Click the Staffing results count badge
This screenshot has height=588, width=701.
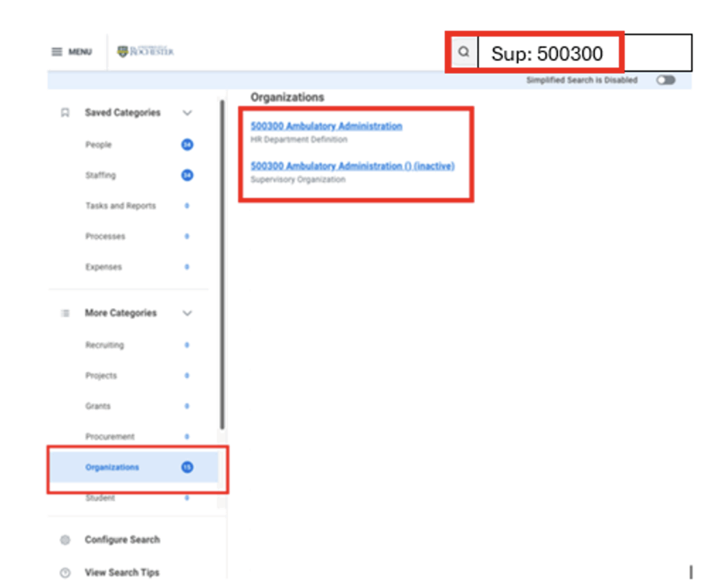tap(188, 175)
